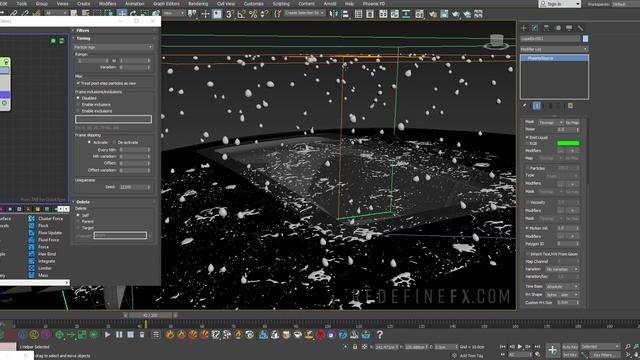Open the Create menu
The width and height of the screenshot is (640, 360).
(83, 3)
